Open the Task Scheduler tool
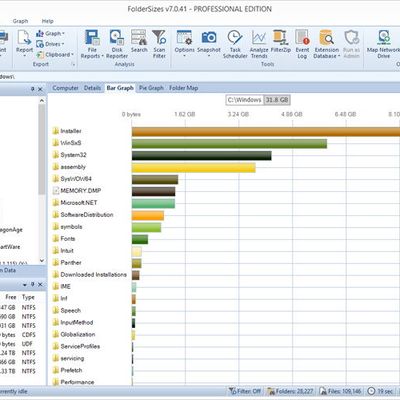 (235, 44)
